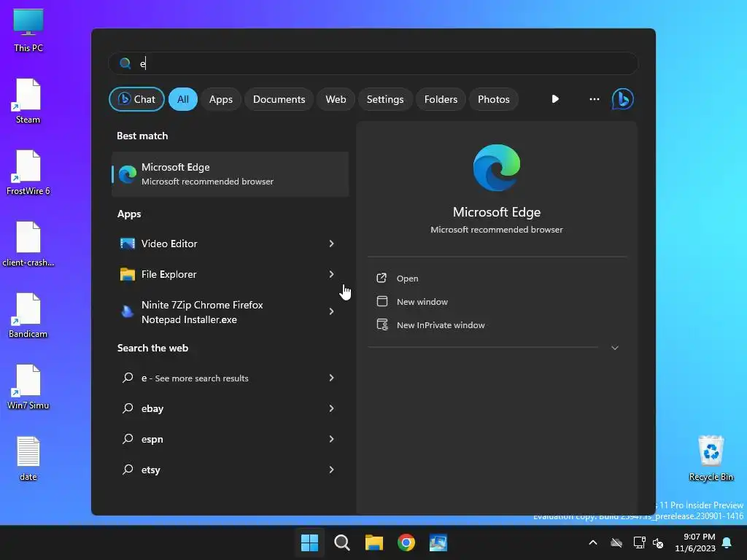Select This PC desktop icon
Image resolution: width=747 pixels, height=560 pixels.
pos(28,31)
